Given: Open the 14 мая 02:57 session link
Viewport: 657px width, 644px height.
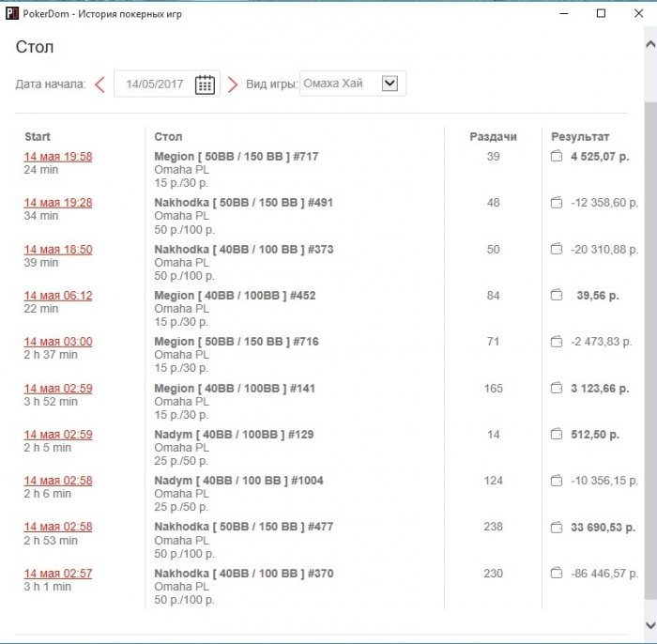Looking at the screenshot, I should pyautogui.click(x=58, y=574).
